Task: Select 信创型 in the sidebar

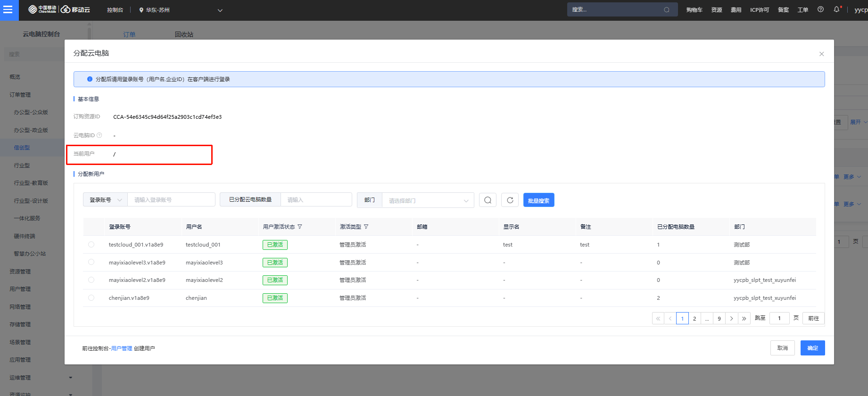Action: (22, 148)
